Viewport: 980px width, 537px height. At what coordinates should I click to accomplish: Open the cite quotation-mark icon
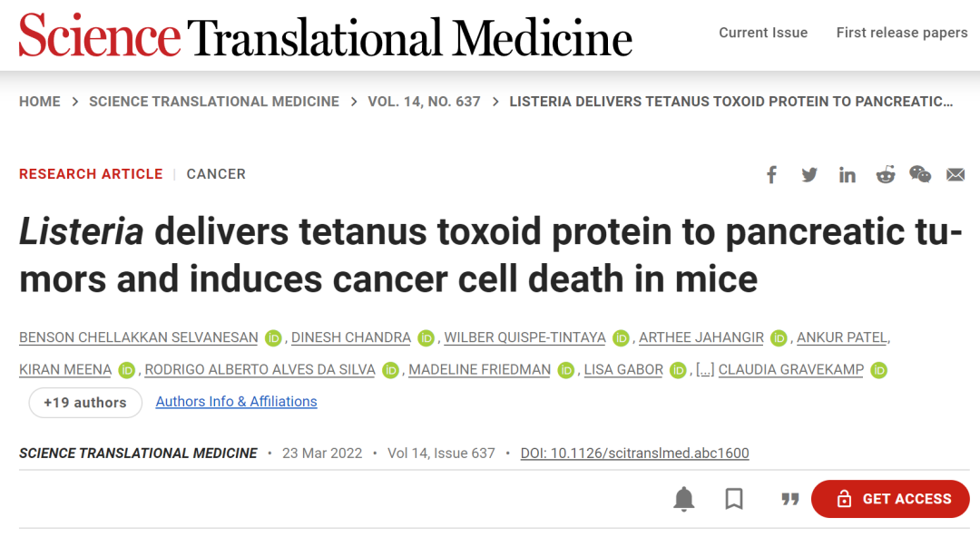790,499
